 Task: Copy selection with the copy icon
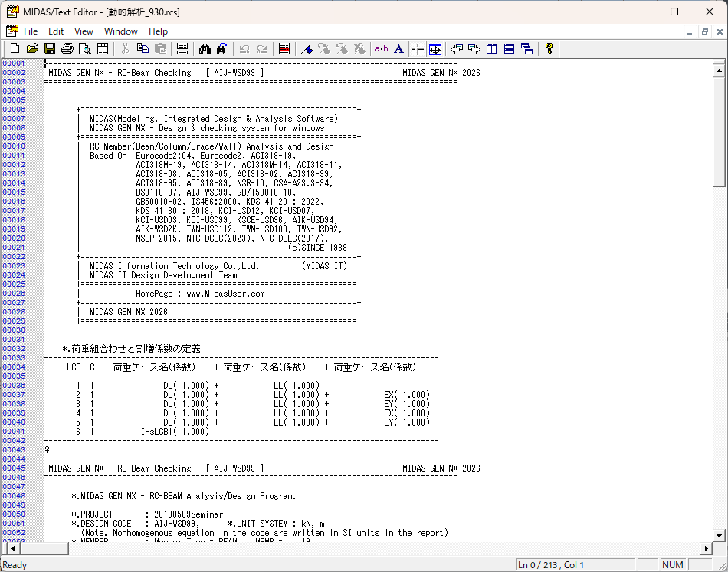click(x=143, y=49)
